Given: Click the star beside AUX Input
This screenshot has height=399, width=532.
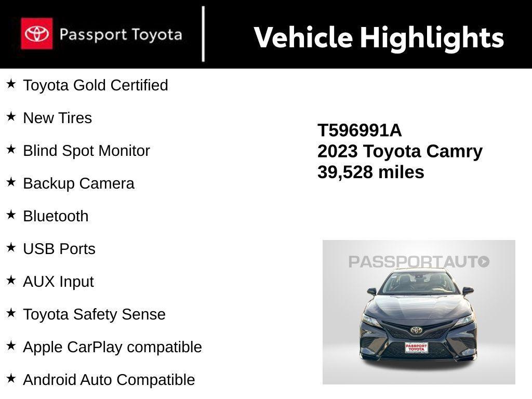Looking at the screenshot, I should click(x=11, y=280).
